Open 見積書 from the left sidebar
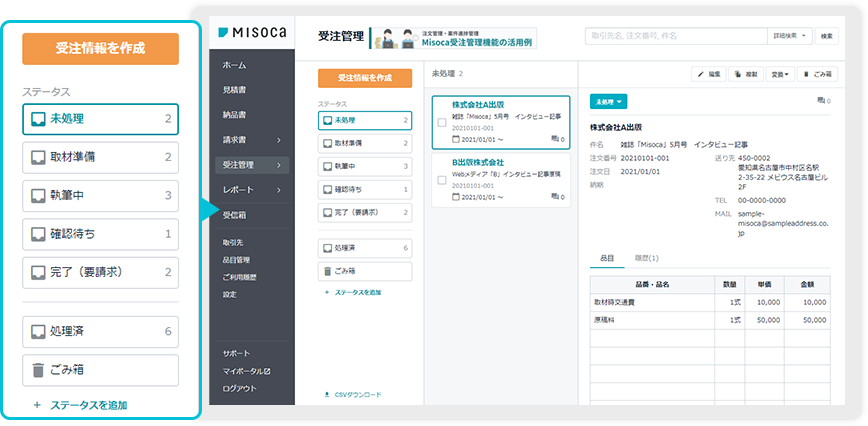The width and height of the screenshot is (868, 426). coord(235,89)
